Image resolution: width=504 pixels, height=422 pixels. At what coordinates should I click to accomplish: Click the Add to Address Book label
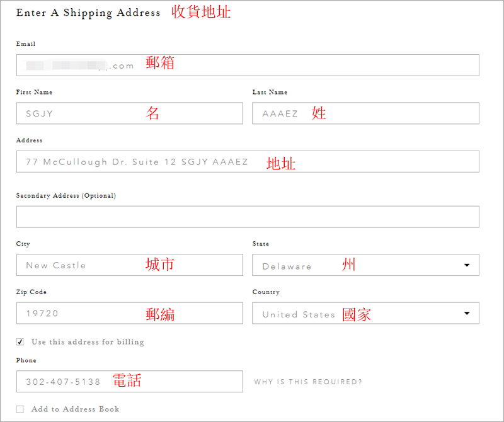(75, 409)
